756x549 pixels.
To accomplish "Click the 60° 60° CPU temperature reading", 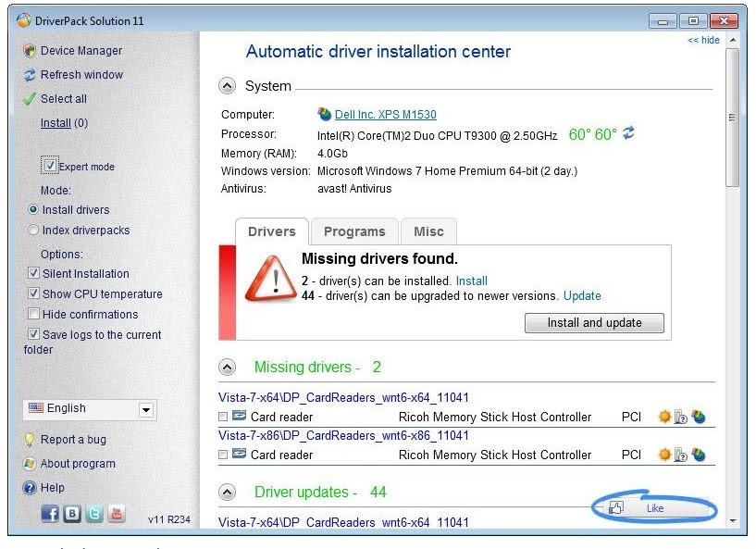I will click(x=592, y=134).
